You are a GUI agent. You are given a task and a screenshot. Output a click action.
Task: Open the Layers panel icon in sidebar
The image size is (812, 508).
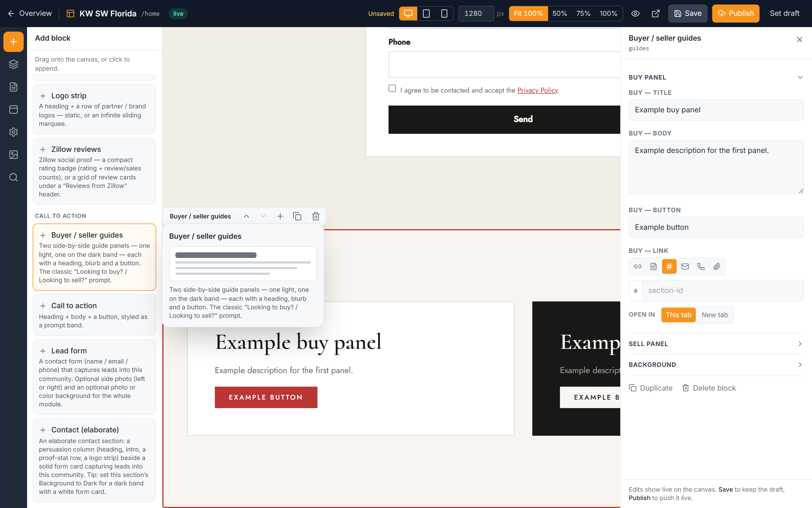(x=14, y=64)
